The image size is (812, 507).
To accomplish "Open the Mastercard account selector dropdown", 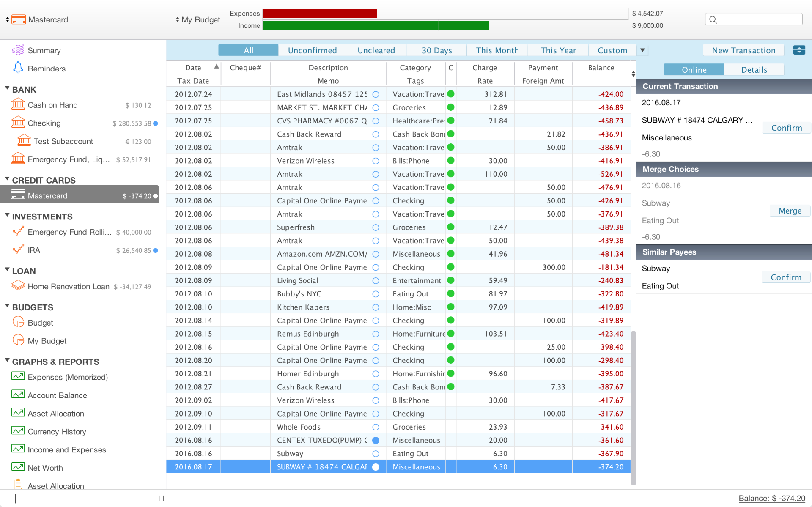I will 7,19.
